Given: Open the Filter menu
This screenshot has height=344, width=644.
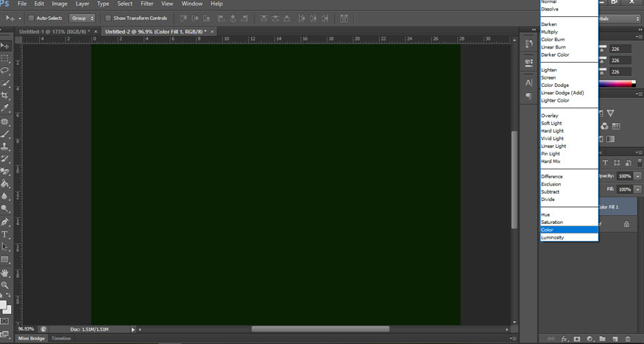Looking at the screenshot, I should coord(147,4).
